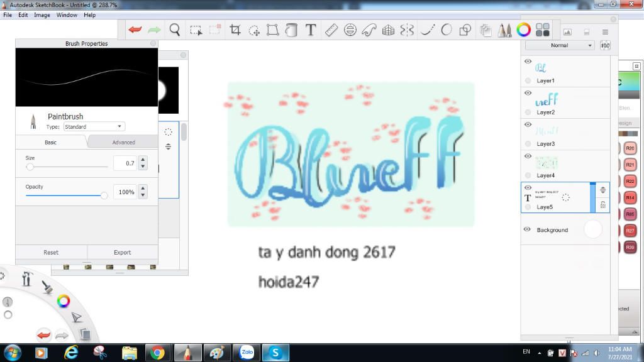Image resolution: width=644 pixels, height=362 pixels.
Task: Open the Help menu
Action: click(89, 15)
